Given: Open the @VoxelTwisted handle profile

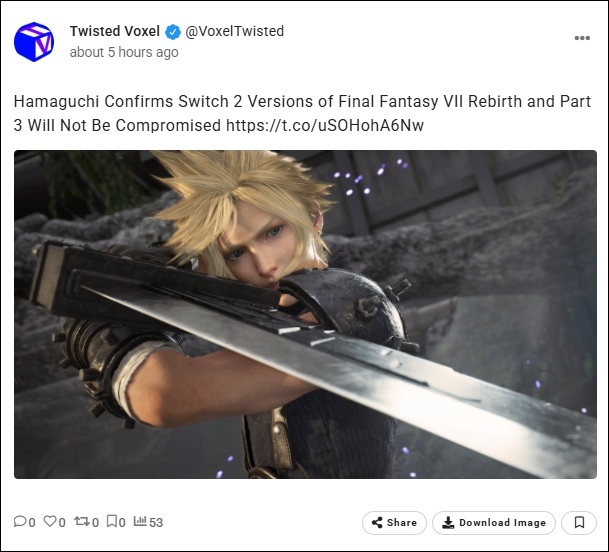Looking at the screenshot, I should pyautogui.click(x=235, y=31).
